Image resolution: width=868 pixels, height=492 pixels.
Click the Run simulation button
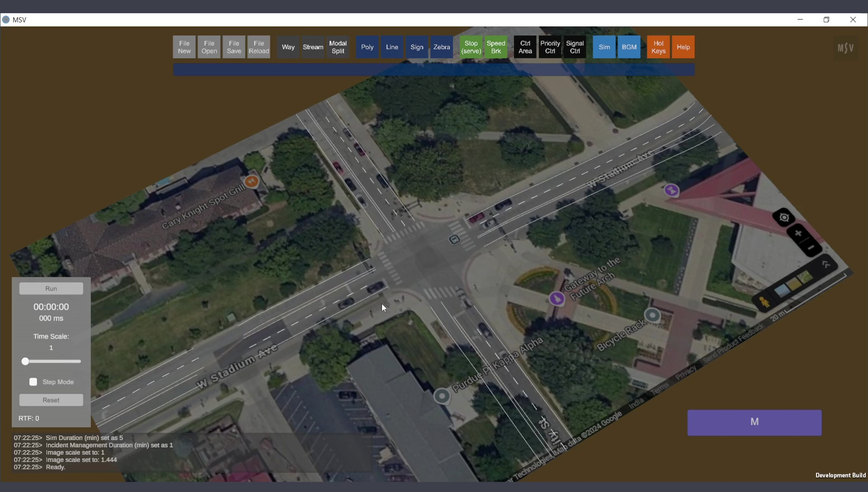coord(51,289)
